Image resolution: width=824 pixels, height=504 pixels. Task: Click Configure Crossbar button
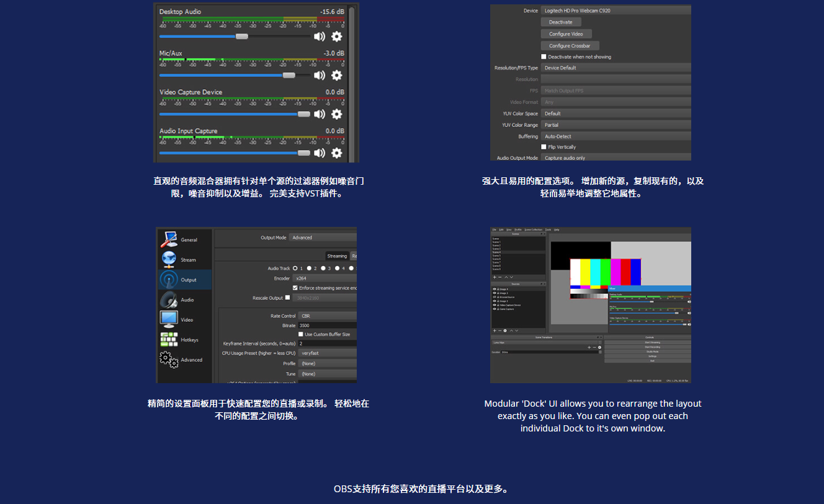pyautogui.click(x=570, y=45)
